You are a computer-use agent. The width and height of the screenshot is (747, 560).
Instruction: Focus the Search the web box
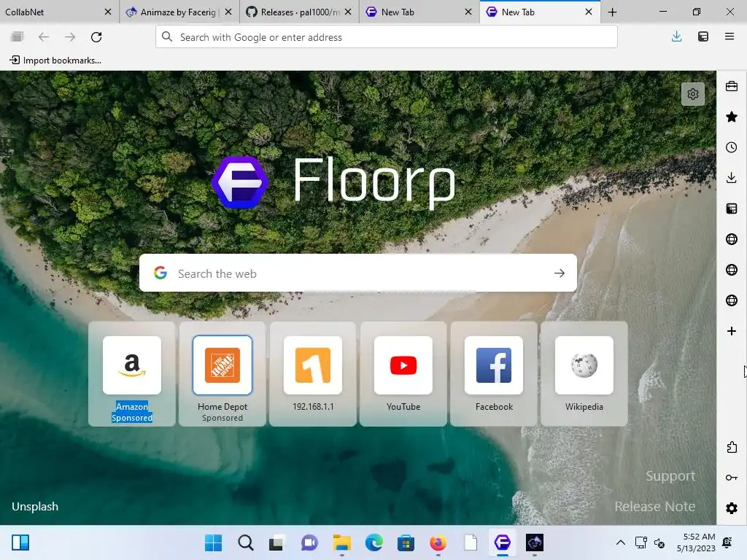click(357, 273)
